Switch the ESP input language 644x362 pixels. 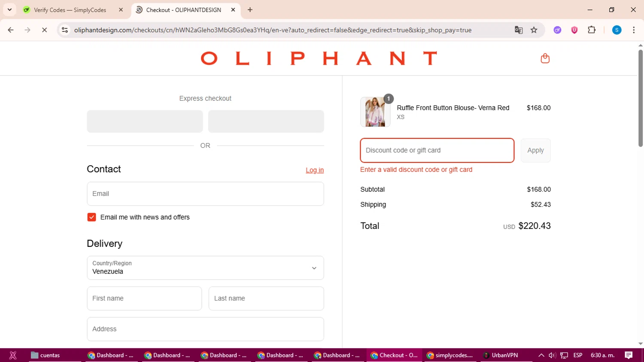pyautogui.click(x=578, y=355)
